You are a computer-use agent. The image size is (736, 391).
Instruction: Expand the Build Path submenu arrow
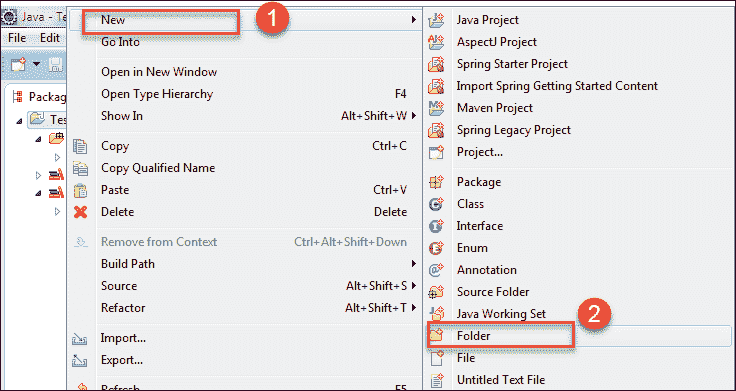click(414, 264)
